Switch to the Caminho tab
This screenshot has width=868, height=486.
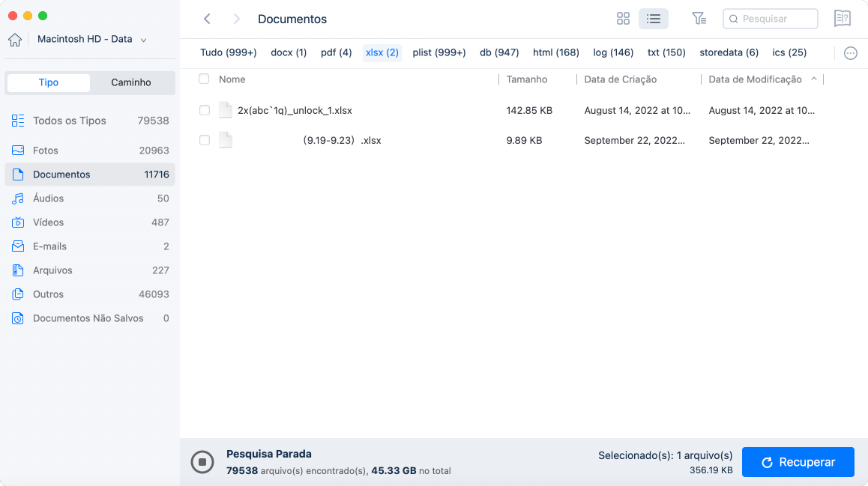pyautogui.click(x=131, y=82)
